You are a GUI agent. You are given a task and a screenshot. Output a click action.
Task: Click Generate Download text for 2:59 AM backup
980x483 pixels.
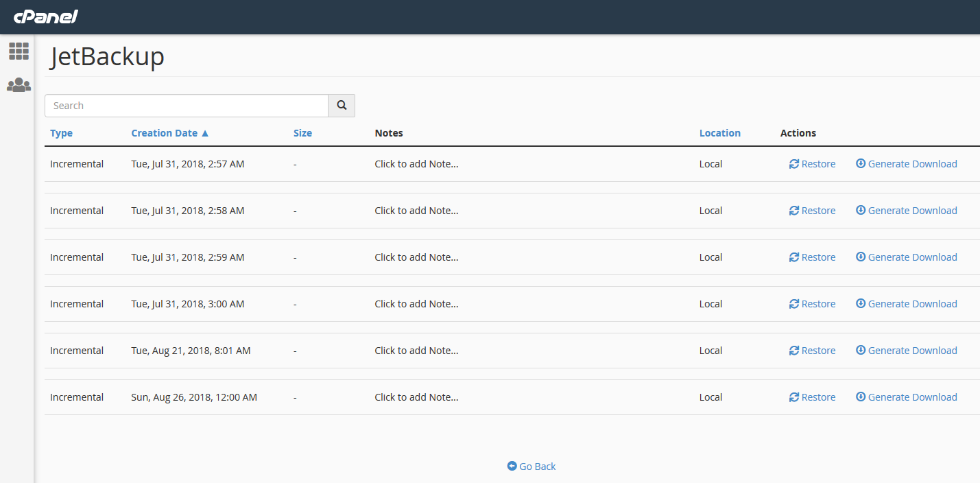(913, 257)
